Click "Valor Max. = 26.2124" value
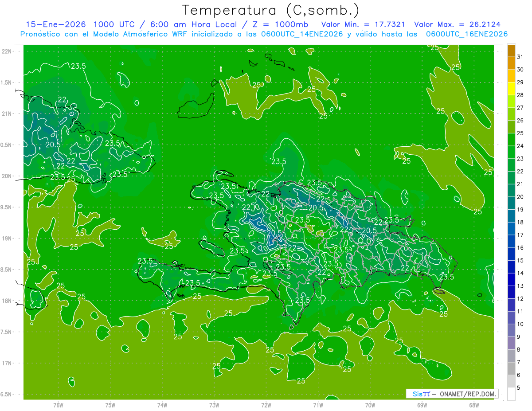532x411 pixels. (458, 24)
